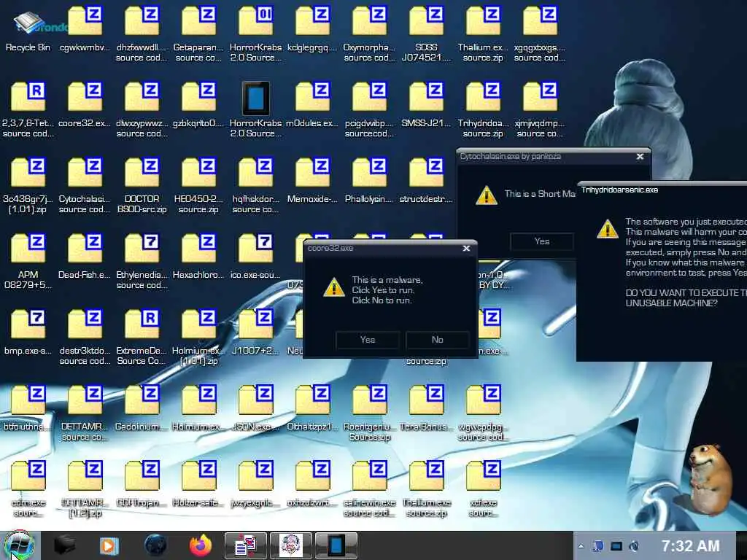This screenshot has width=747, height=560.
Task: Click Yes in the Cytochalasin.exe dialog
Action: pos(542,241)
